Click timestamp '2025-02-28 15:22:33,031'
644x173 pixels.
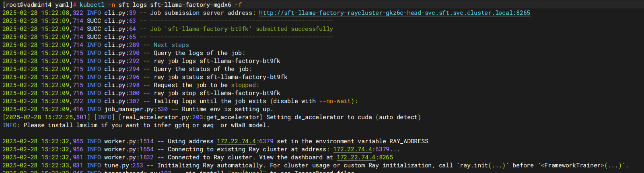[x=43, y=165]
